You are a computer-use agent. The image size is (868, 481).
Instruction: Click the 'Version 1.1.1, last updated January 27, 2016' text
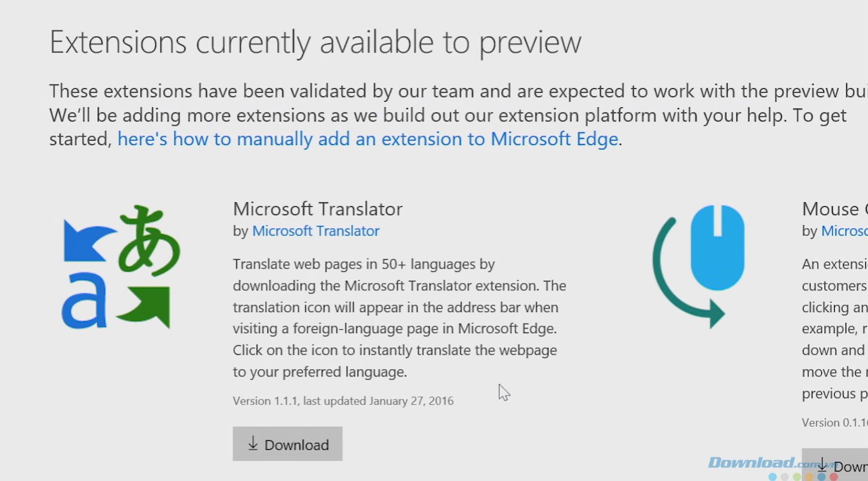[343, 400]
